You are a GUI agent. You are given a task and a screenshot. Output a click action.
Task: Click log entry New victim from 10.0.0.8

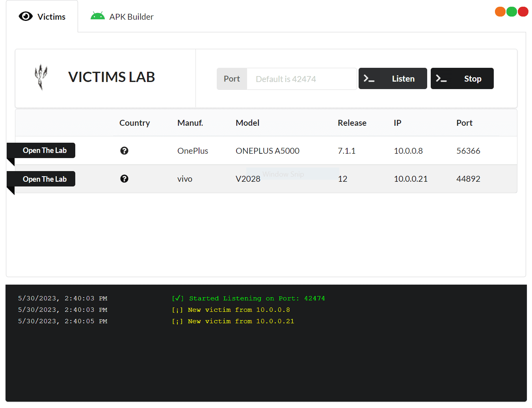click(231, 310)
